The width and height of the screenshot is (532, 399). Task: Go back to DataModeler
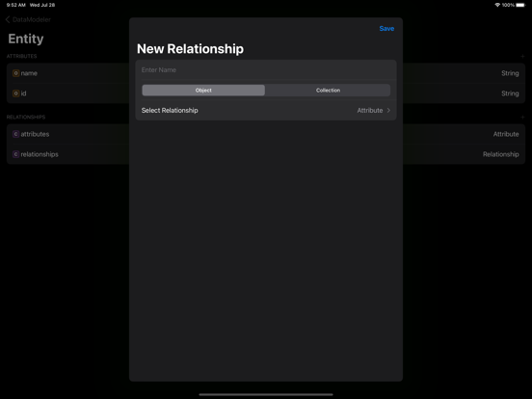tap(28, 19)
